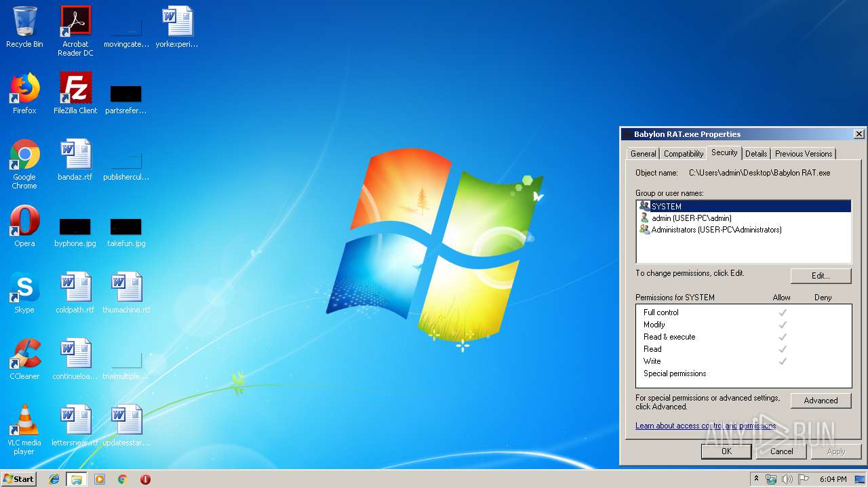Select the continueloa... document icon

[75, 359]
